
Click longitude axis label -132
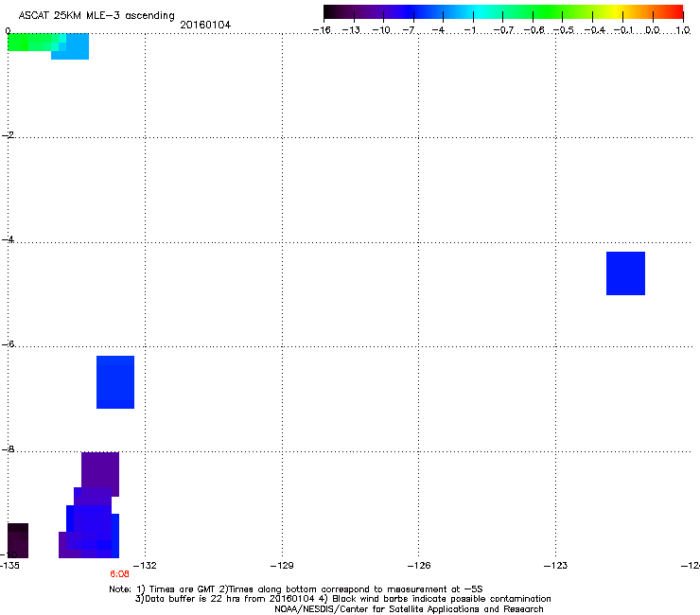click(146, 566)
